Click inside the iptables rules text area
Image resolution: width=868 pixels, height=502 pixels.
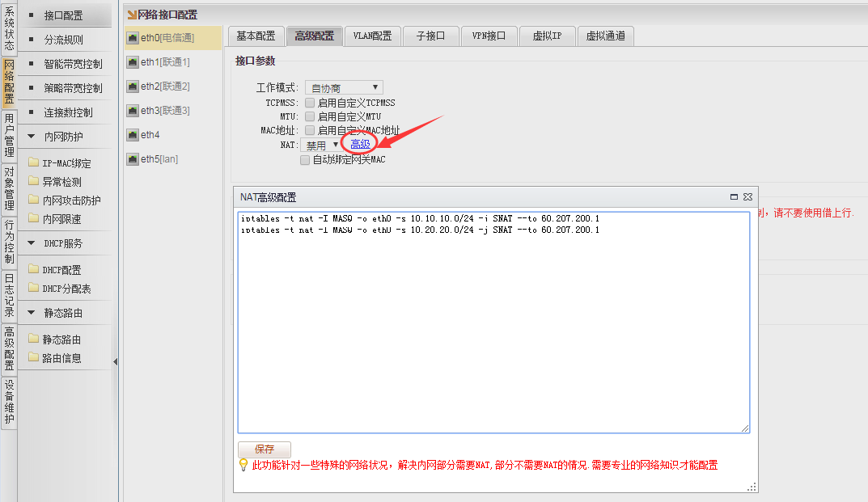(493, 323)
